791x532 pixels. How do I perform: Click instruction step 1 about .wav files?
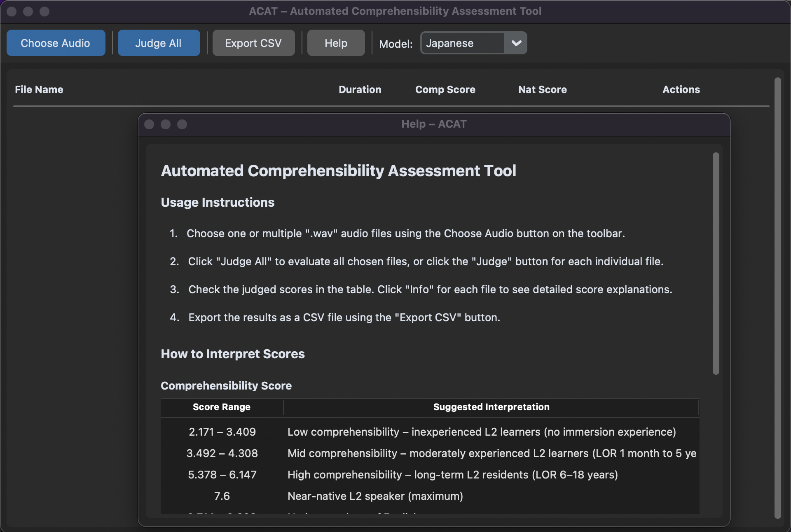[397, 233]
